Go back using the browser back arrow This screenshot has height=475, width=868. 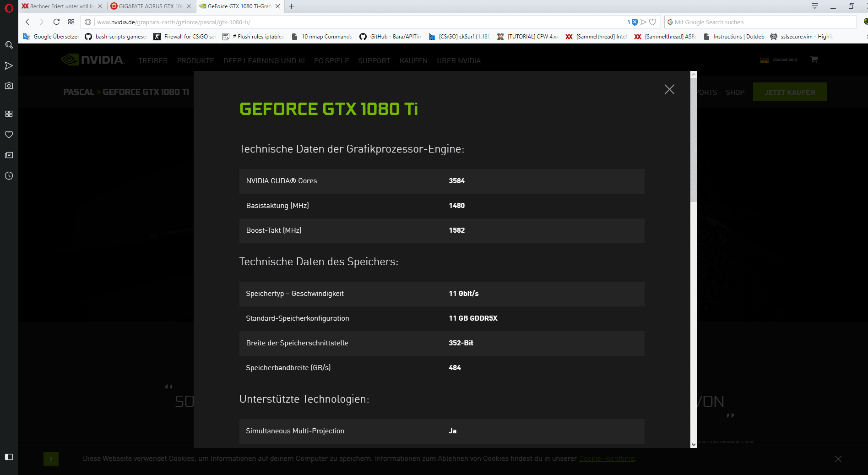pos(27,22)
